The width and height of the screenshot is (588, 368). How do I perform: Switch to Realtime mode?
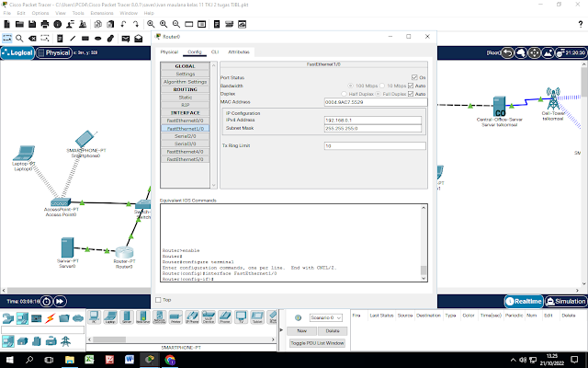coord(524,301)
